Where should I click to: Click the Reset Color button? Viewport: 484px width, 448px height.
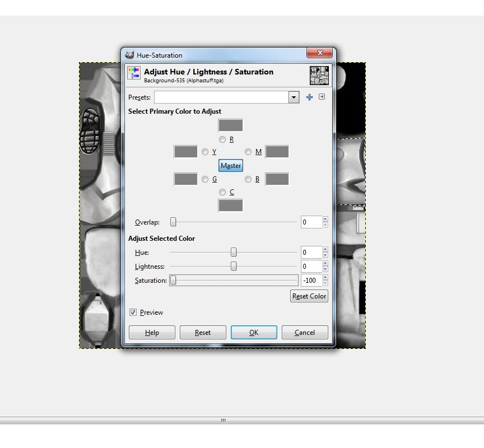point(309,296)
